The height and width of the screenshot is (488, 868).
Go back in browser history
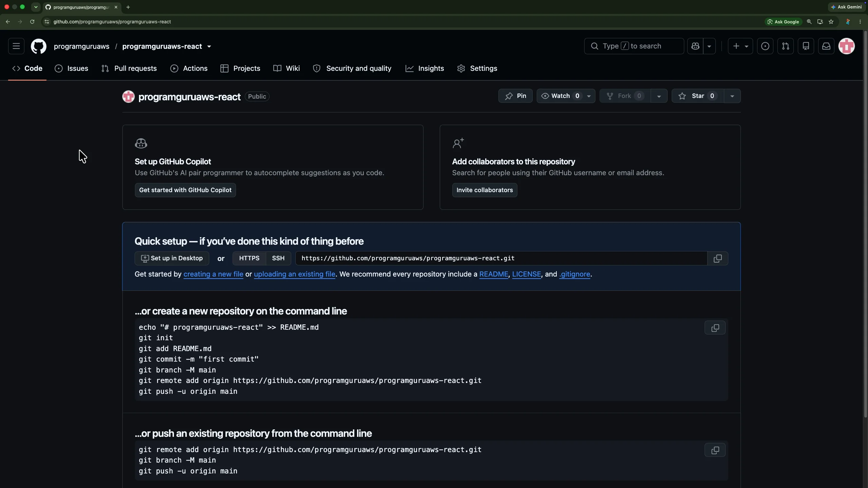point(8,22)
